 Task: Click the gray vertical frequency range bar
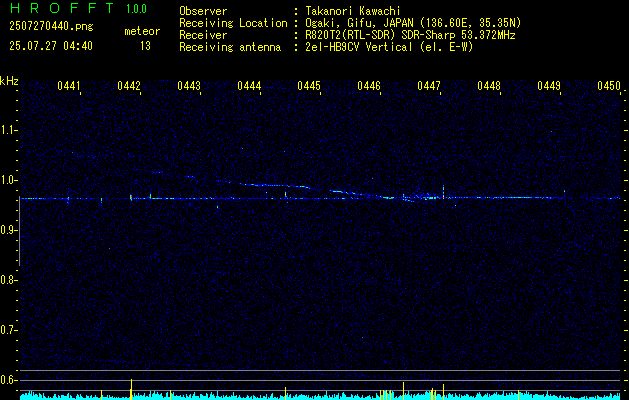pos(20,231)
